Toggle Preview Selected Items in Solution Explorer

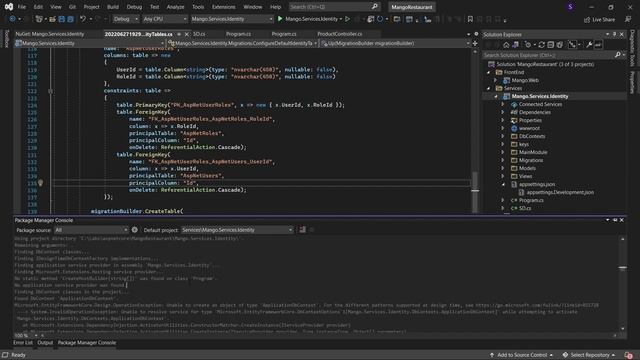tap(598, 45)
